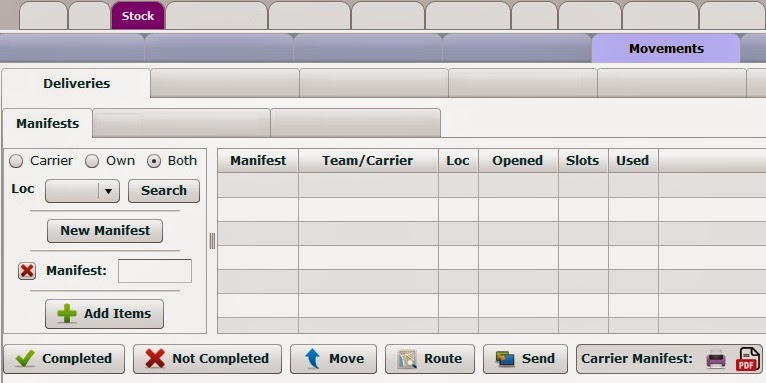Open the Route button
766x383 pixels.
pos(430,359)
